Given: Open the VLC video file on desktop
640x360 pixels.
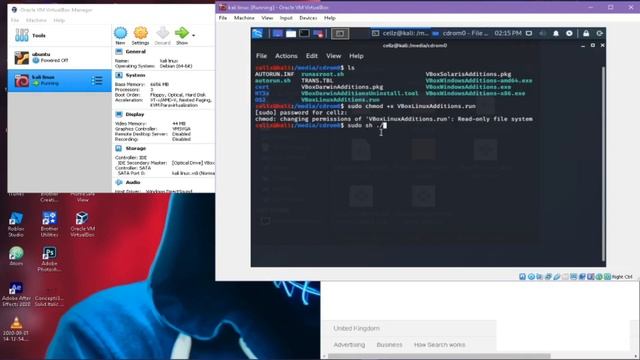Looking at the screenshot, I should coord(16,329).
